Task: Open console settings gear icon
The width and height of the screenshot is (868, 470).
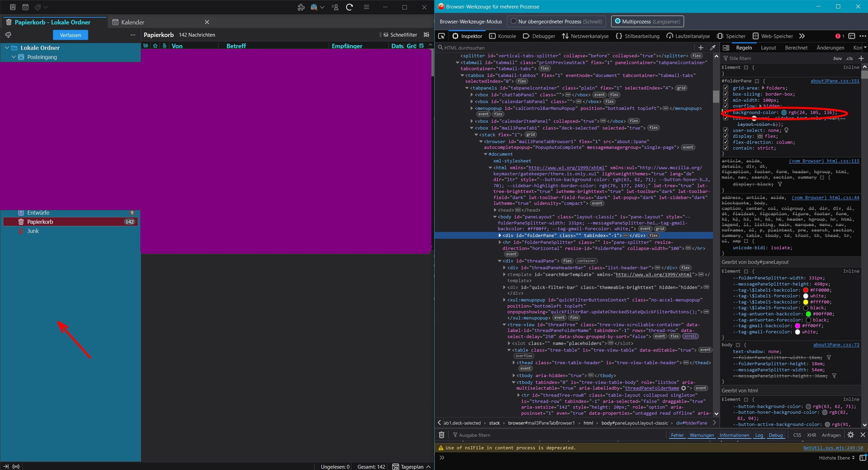Action: tap(851, 435)
